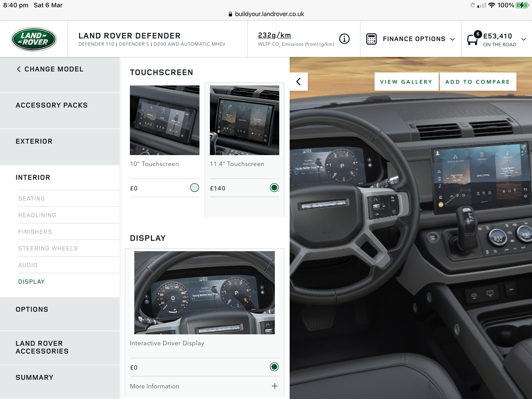
Task: Select the 11.4" Touchscreen radio button
Action: pyautogui.click(x=274, y=188)
